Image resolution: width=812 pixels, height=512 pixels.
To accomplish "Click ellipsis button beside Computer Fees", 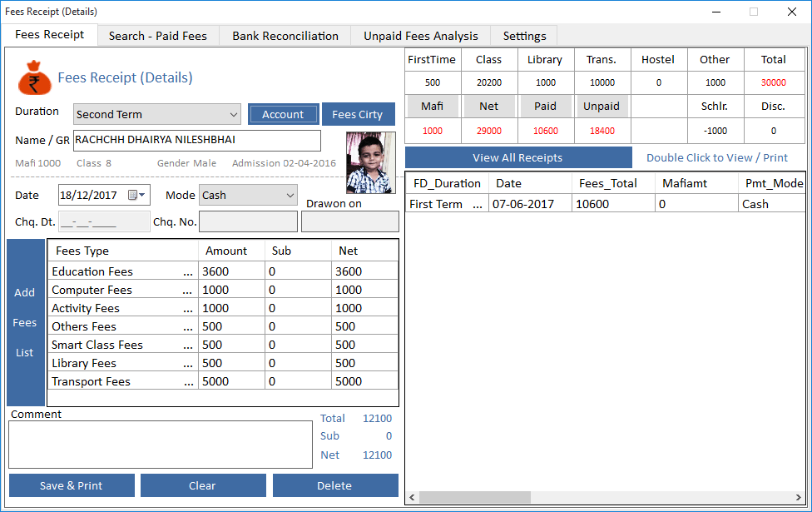I will click(188, 291).
